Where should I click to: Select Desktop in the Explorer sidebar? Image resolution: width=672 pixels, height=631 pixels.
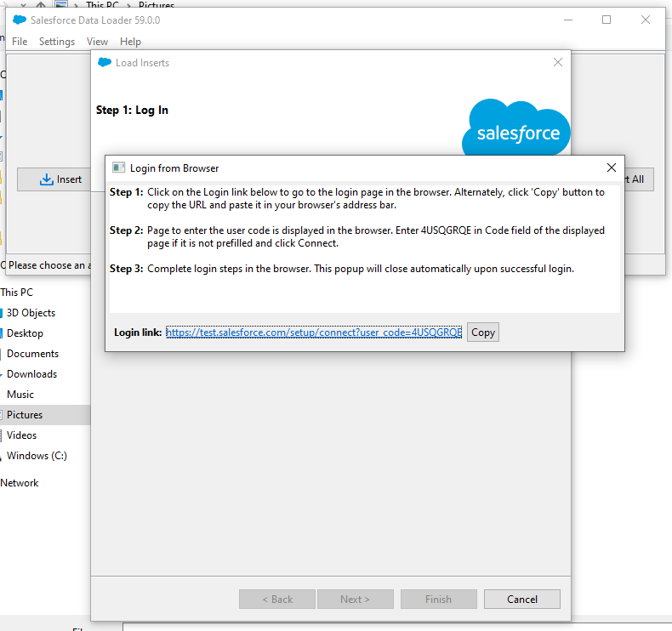(25, 333)
